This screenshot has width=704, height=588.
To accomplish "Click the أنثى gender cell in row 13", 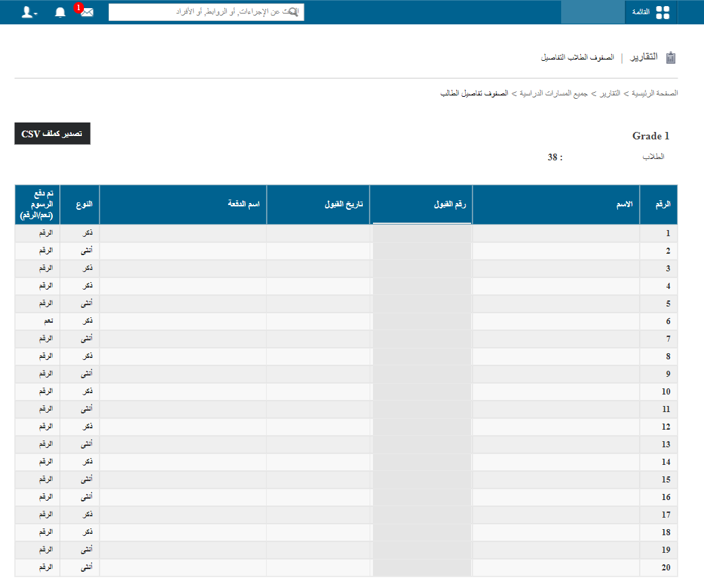I will pos(80,445).
